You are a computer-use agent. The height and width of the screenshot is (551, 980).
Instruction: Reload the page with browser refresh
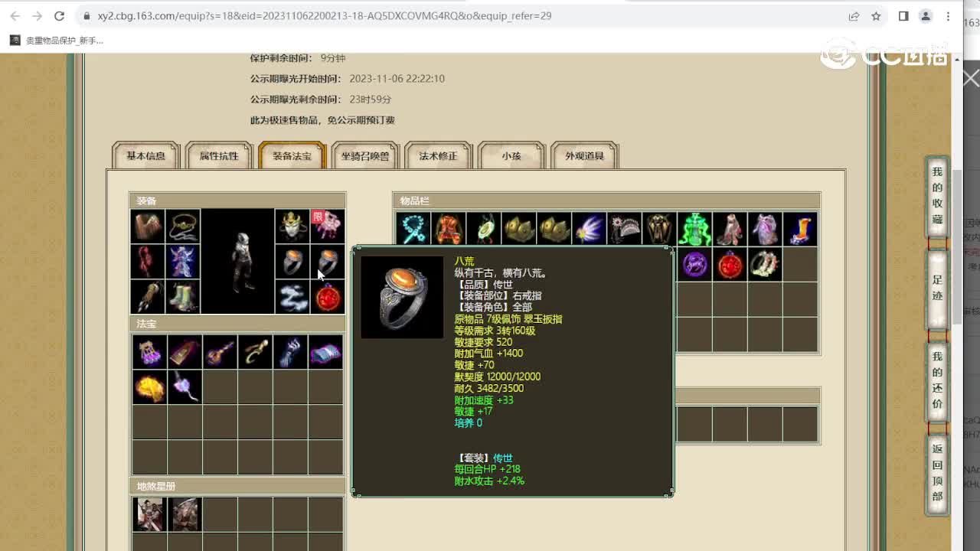click(x=60, y=15)
